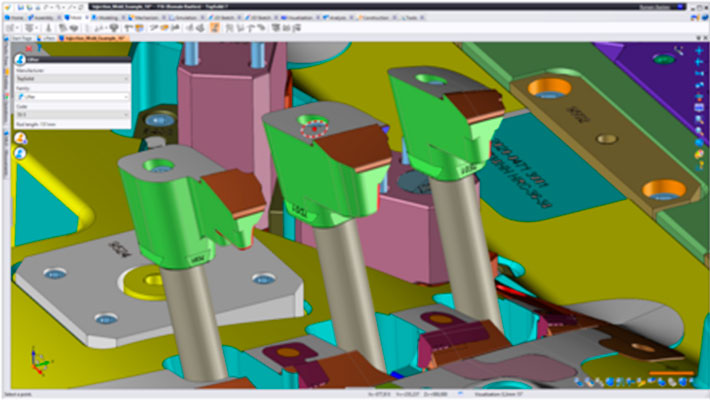Cancel the Lifter dialog with the red X

point(29,48)
